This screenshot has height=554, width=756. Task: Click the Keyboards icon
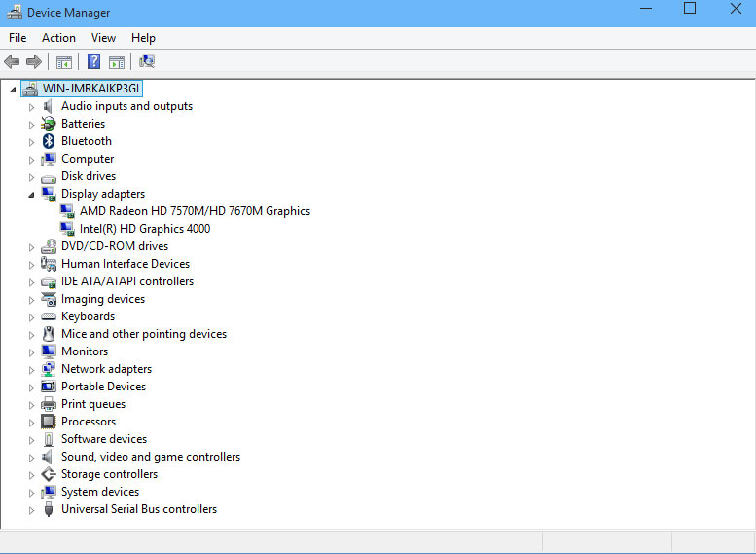[x=49, y=316]
